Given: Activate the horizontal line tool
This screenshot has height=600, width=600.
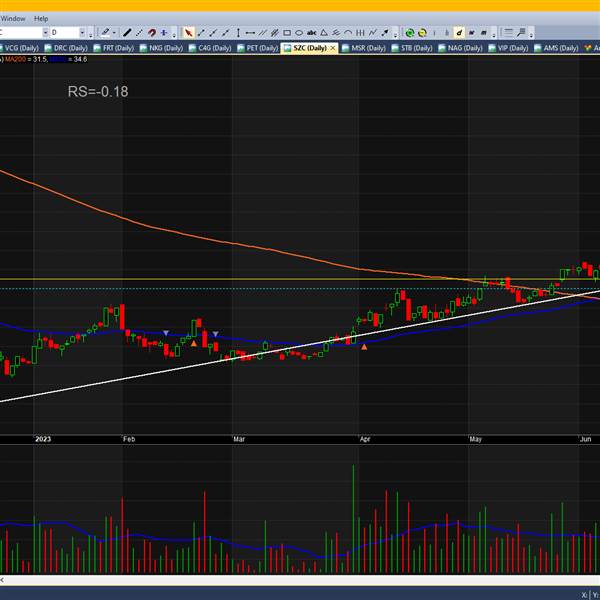Looking at the screenshot, I should (x=250, y=33).
